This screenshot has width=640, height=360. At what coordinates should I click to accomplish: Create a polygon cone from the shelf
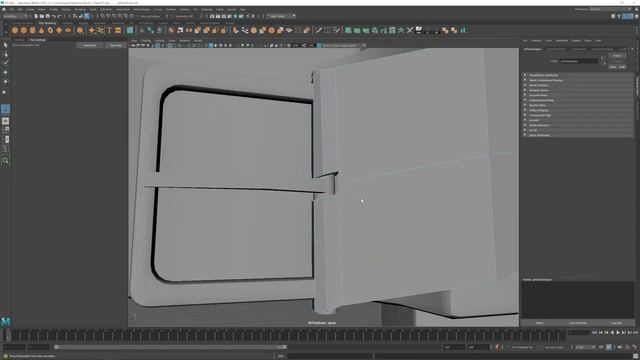click(x=41, y=30)
